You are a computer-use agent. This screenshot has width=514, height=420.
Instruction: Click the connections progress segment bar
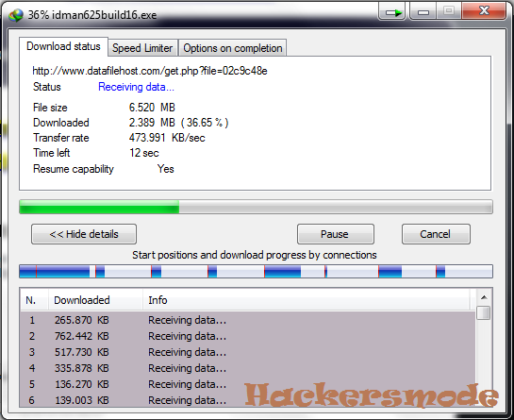pos(256,272)
